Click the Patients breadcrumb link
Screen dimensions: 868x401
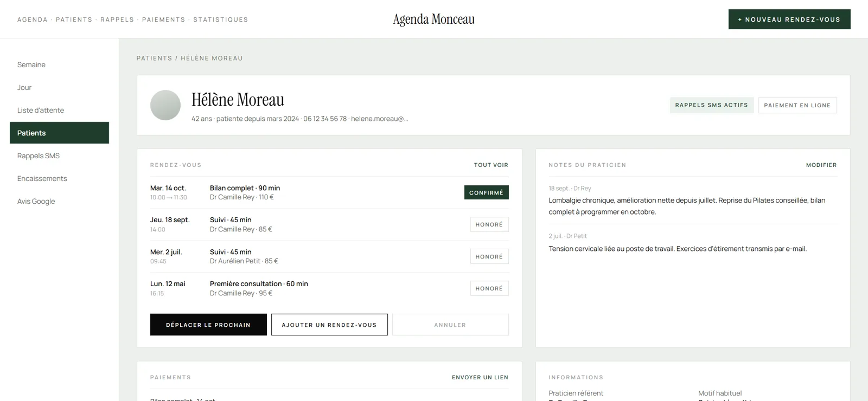pos(154,58)
